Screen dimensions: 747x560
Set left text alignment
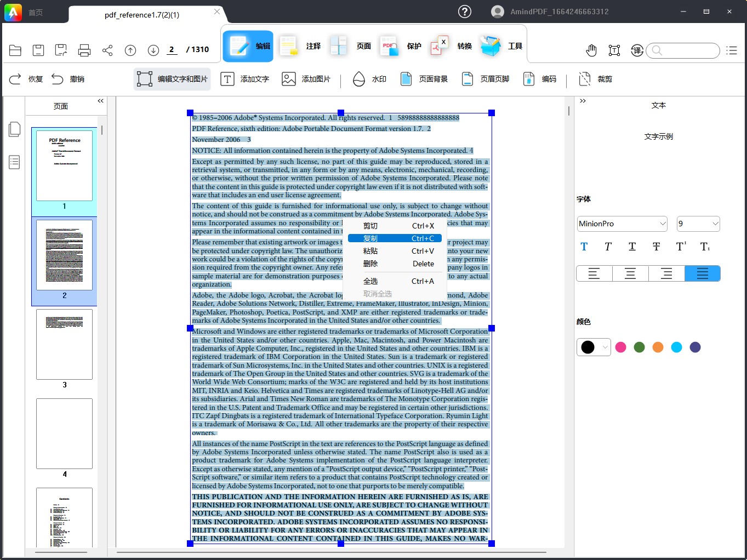click(x=594, y=273)
